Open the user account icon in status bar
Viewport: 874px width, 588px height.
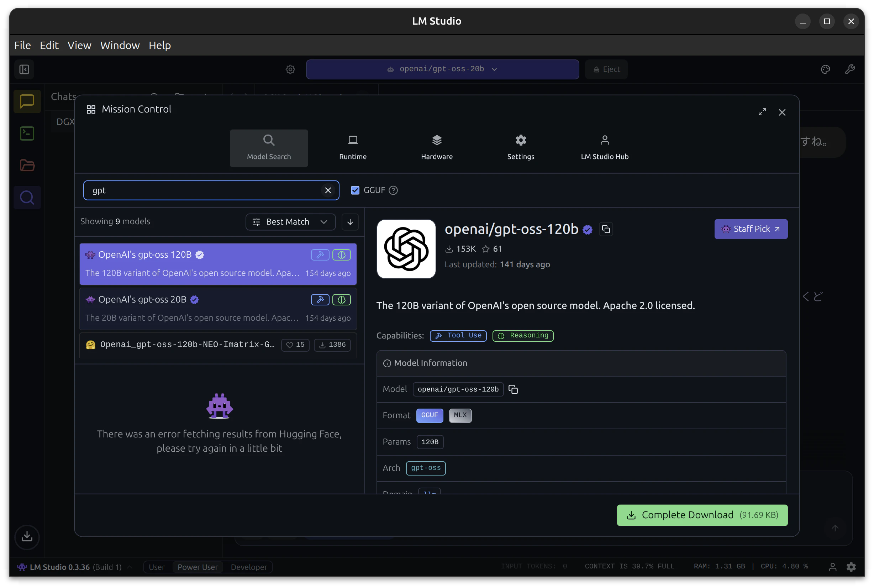pyautogui.click(x=832, y=567)
